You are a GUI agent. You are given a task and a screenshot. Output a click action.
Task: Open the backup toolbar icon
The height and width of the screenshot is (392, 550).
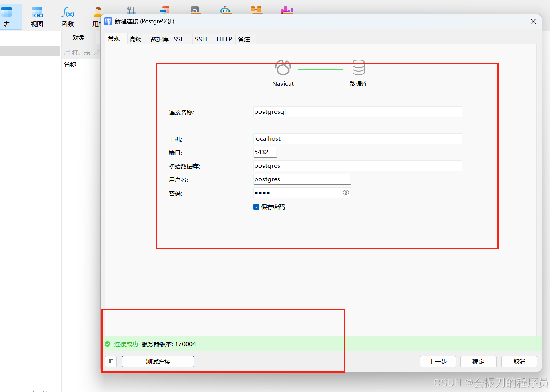coord(195,11)
